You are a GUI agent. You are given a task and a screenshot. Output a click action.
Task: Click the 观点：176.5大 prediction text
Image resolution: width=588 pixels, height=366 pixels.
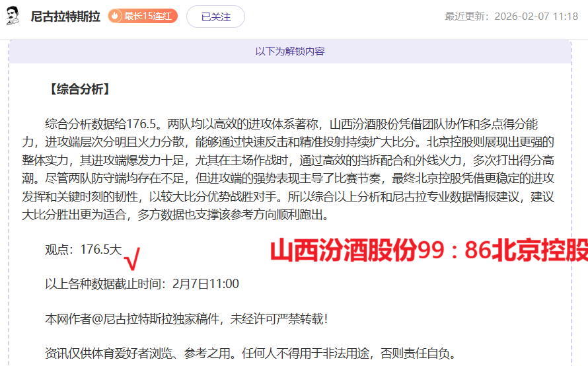(x=83, y=250)
